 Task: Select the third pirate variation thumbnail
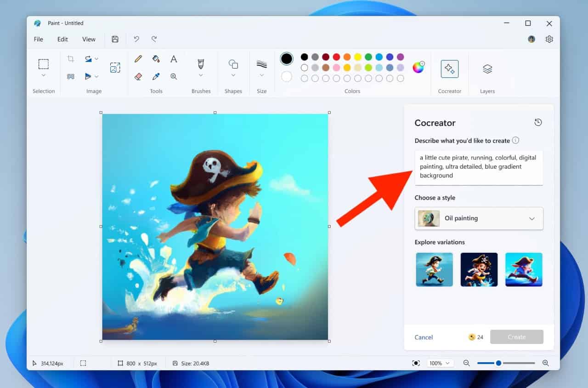point(524,269)
